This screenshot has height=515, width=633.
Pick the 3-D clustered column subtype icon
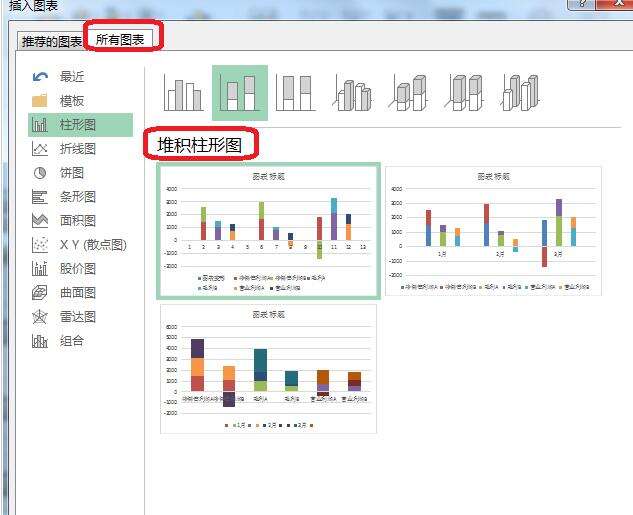point(352,94)
